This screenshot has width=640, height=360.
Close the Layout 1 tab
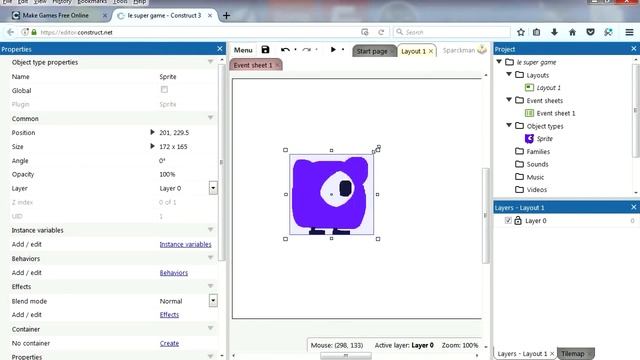pos(431,51)
